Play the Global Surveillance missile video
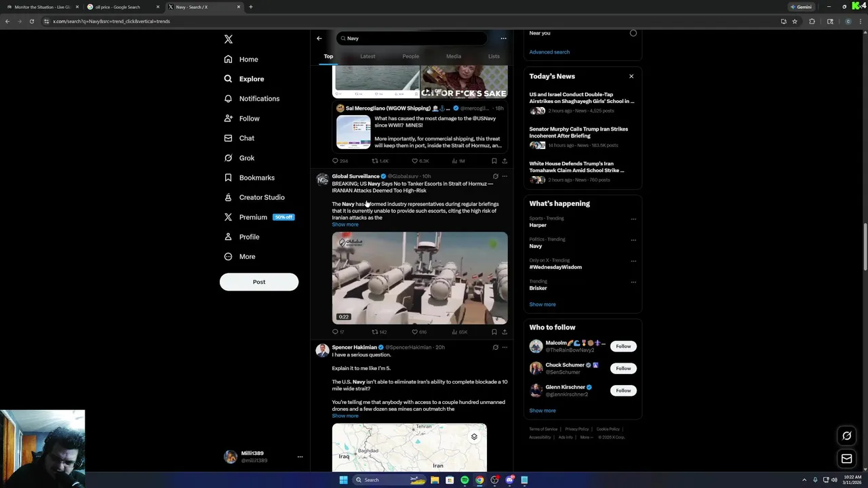Image resolution: width=868 pixels, height=488 pixels. (x=420, y=278)
